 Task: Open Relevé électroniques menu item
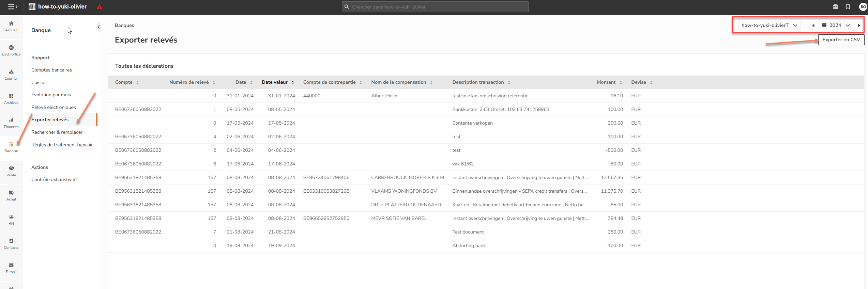click(54, 107)
